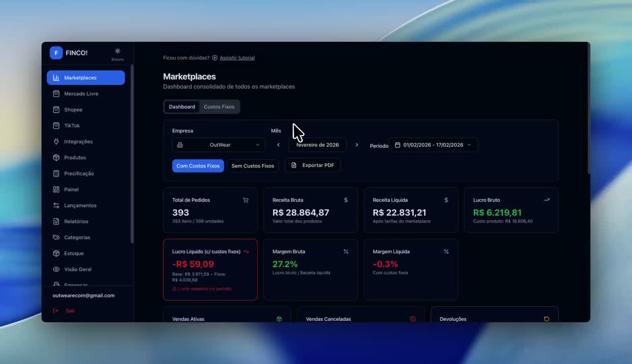Go to next month arrow
The height and width of the screenshot is (364, 632).
(357, 145)
